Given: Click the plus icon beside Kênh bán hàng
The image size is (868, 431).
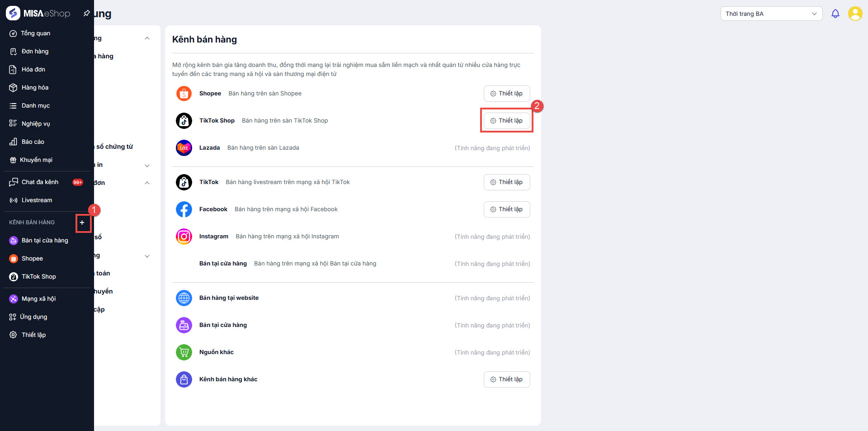Looking at the screenshot, I should tap(82, 223).
